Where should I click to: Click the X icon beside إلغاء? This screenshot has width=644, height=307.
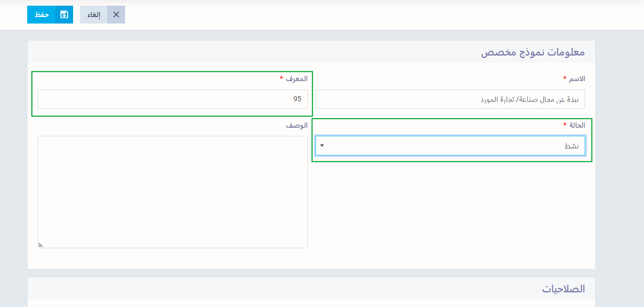[116, 15]
